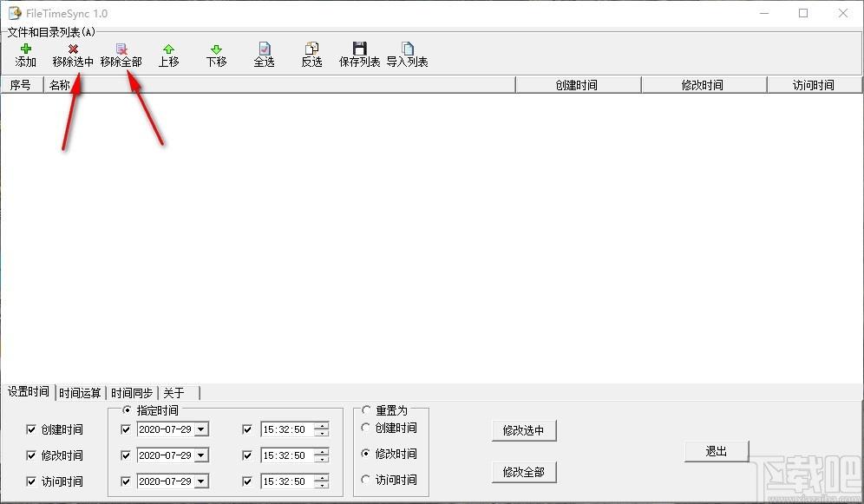The image size is (864, 504).
Task: Select all files with 全选 icon
Action: [264, 49]
